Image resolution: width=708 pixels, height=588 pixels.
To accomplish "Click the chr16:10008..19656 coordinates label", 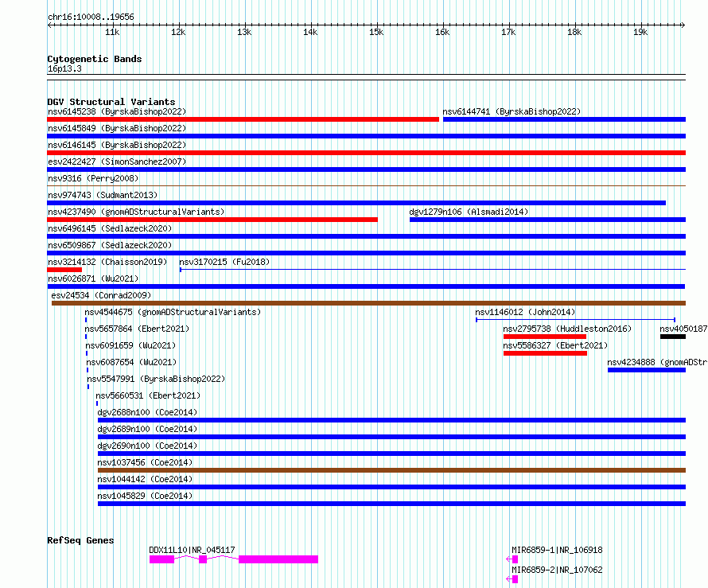I will [91, 18].
